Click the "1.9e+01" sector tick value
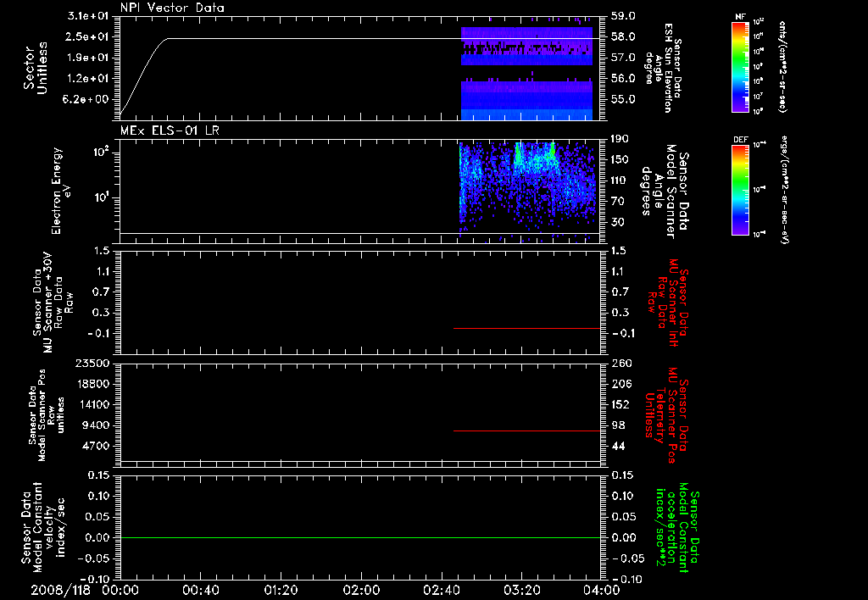Screen dimensions: 868x600 click(88, 58)
